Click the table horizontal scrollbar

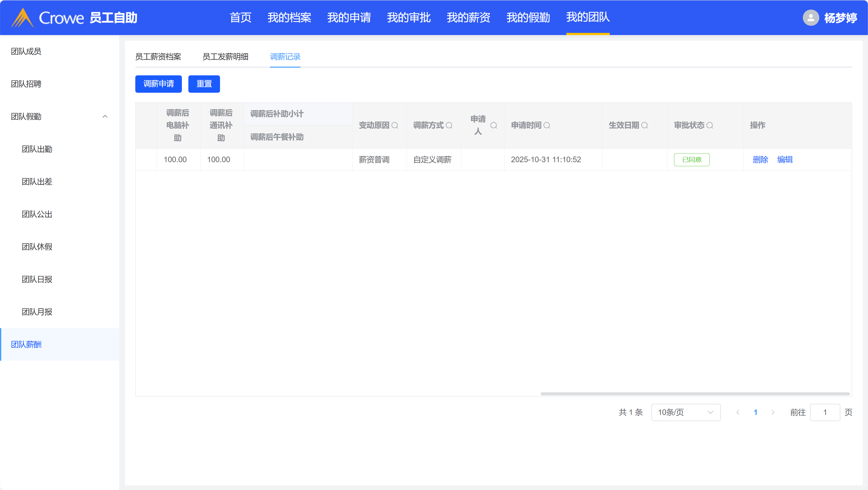pos(695,394)
